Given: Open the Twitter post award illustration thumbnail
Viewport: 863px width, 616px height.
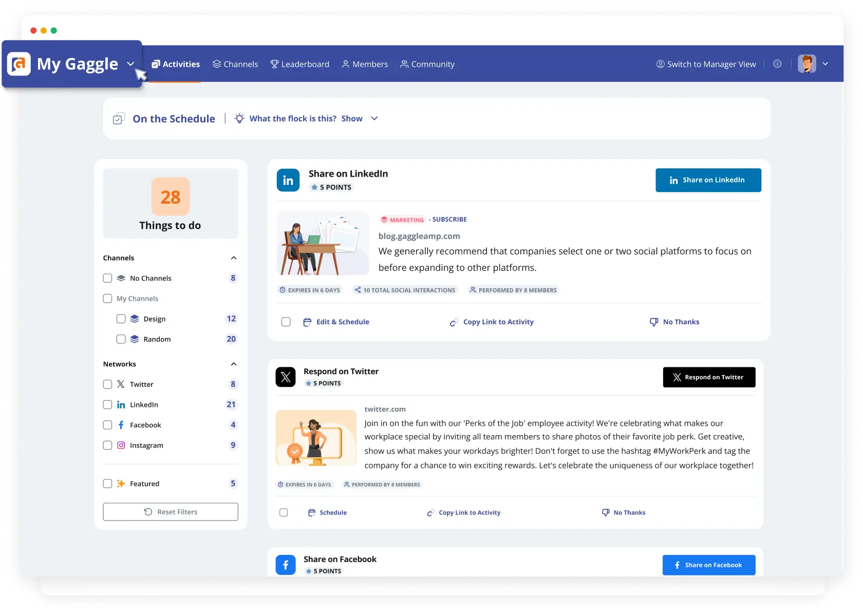Looking at the screenshot, I should [x=316, y=438].
